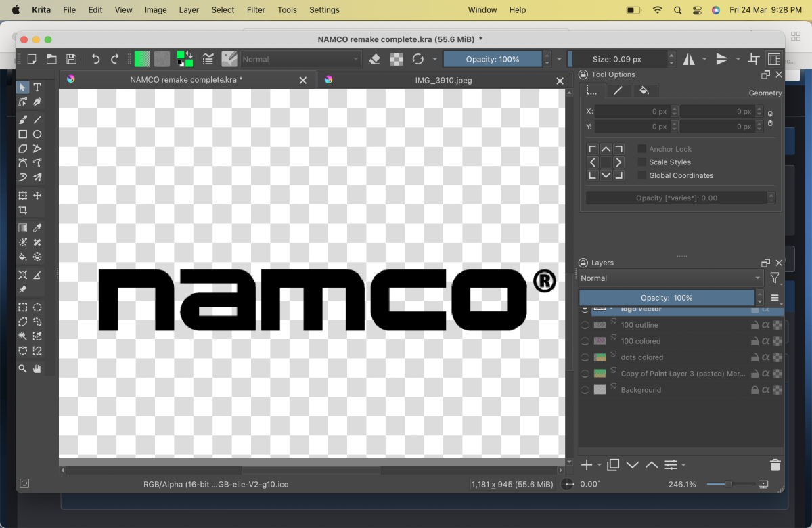Screen dimensions: 812x528
Task: Move the layer up in the stack
Action: [651, 465]
